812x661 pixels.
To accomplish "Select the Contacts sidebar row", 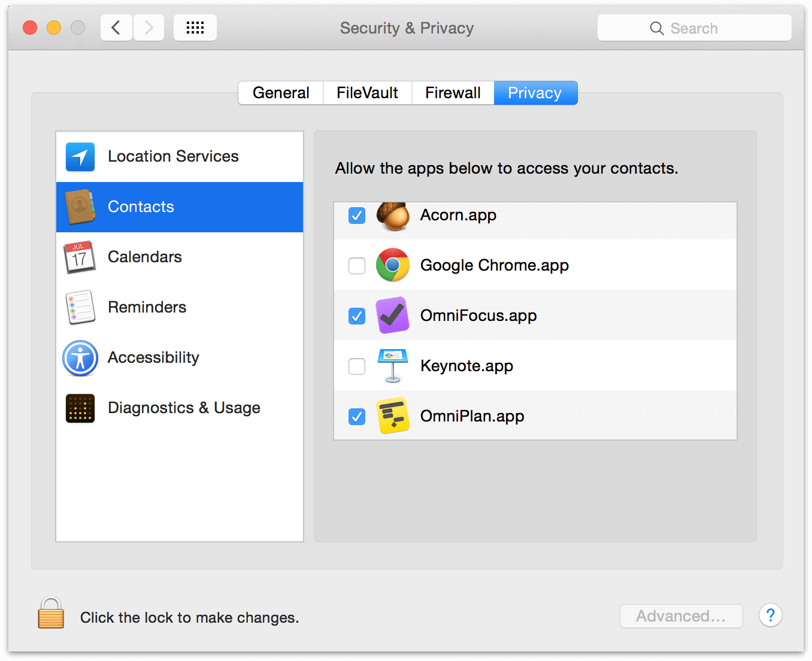I will [180, 207].
